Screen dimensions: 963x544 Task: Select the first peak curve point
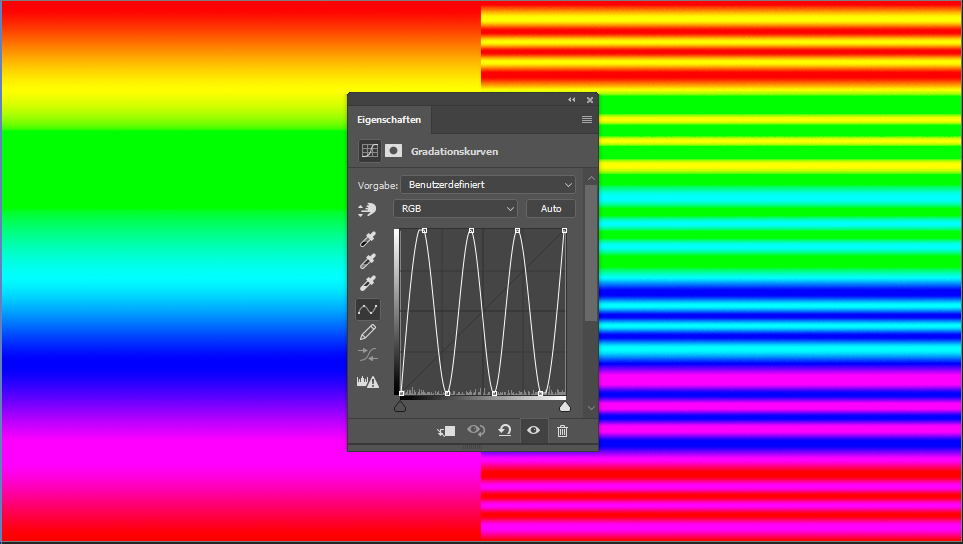pos(424,231)
